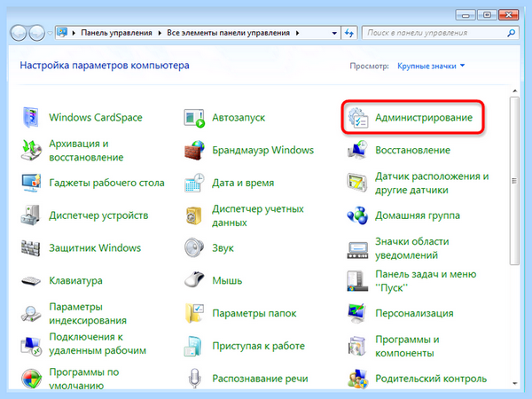Click the Программы и компоненты icon
532x399 pixels.
[357, 346]
